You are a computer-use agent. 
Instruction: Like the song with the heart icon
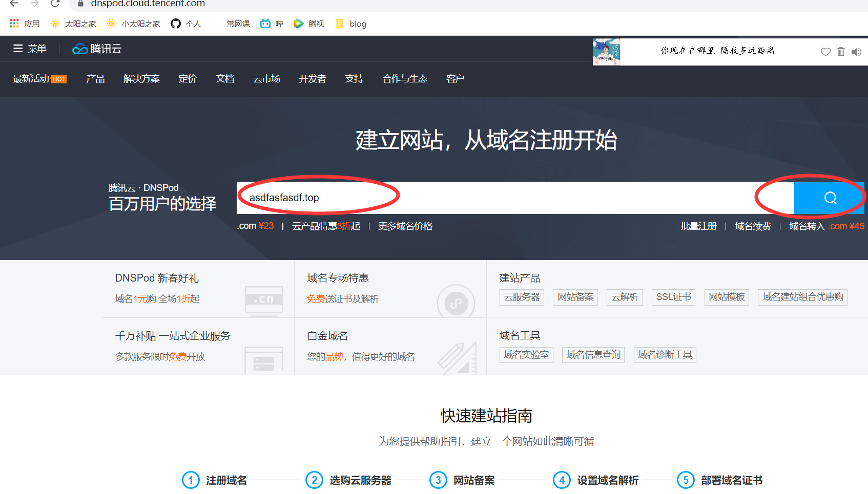[825, 52]
